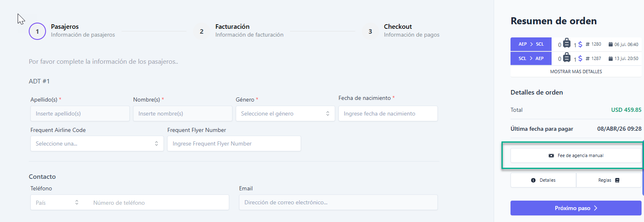
Task: Click the calendar icon next to 13 jul. 20:50
Action: (x=610, y=58)
